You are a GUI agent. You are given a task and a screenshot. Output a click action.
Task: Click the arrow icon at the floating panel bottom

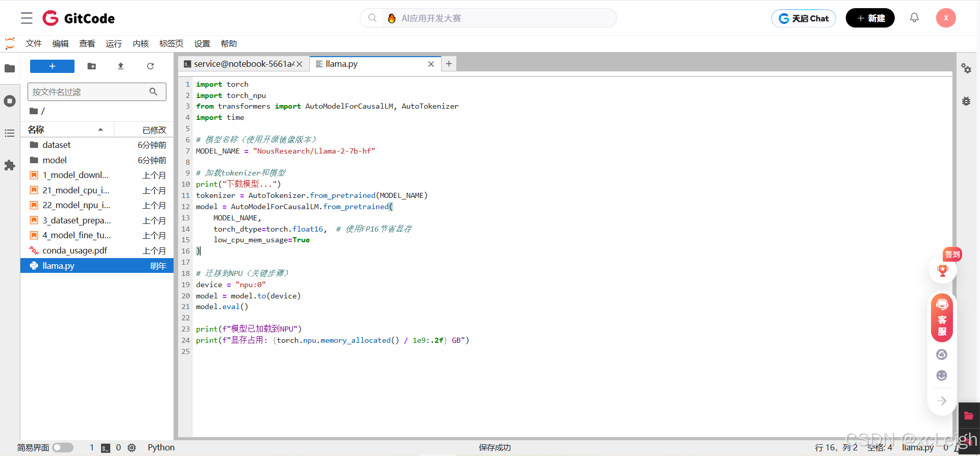point(942,401)
